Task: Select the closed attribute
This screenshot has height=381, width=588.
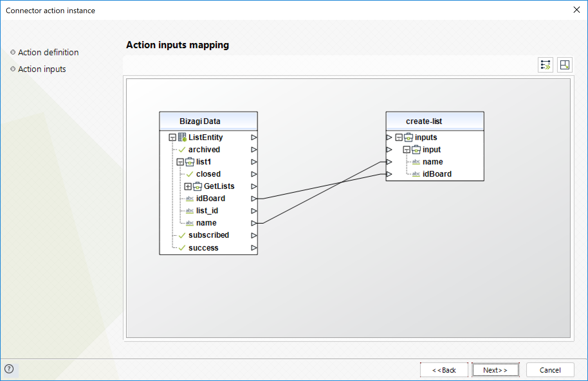Action: (208, 174)
